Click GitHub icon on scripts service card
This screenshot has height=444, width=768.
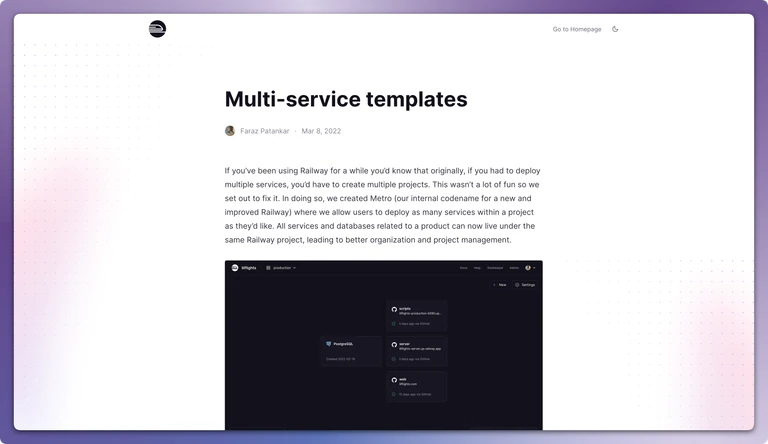tap(394, 309)
